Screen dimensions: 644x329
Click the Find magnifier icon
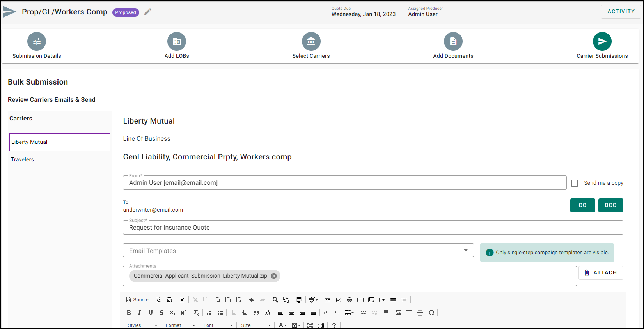(x=275, y=300)
